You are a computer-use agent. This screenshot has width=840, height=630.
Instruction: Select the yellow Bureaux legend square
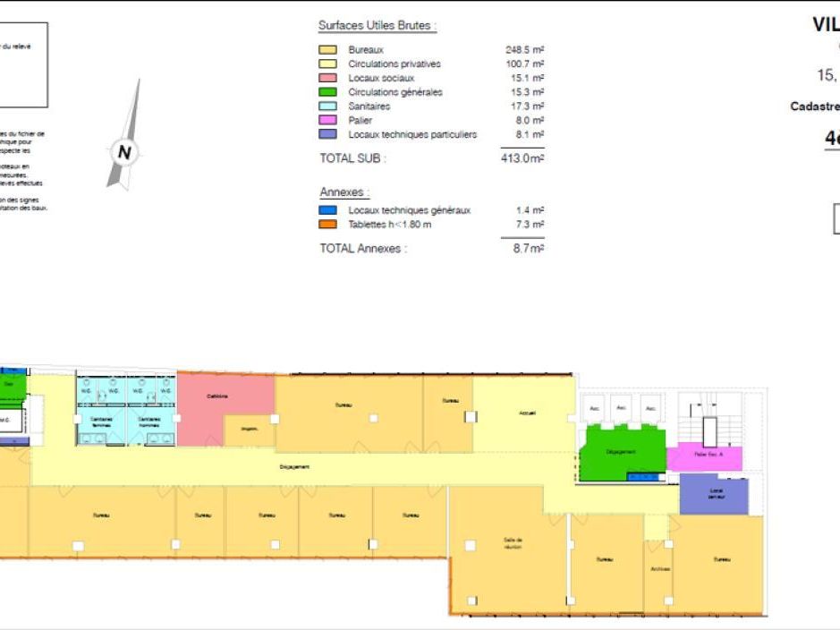[x=327, y=51]
